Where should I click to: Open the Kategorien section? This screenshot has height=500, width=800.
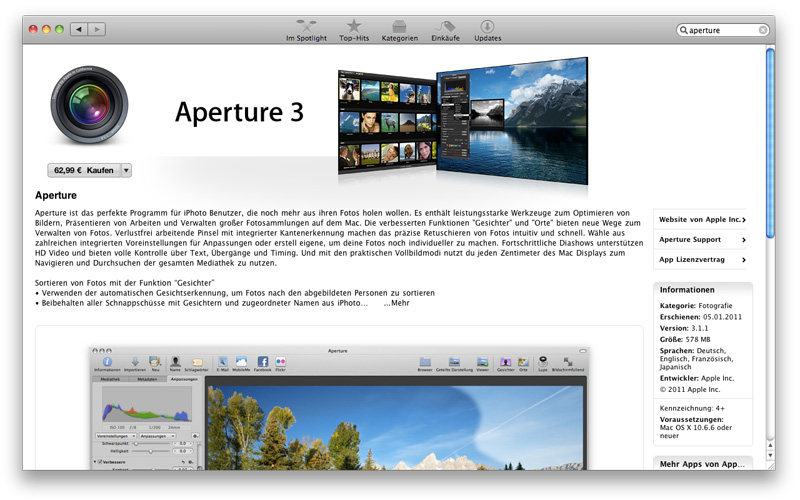(399, 31)
